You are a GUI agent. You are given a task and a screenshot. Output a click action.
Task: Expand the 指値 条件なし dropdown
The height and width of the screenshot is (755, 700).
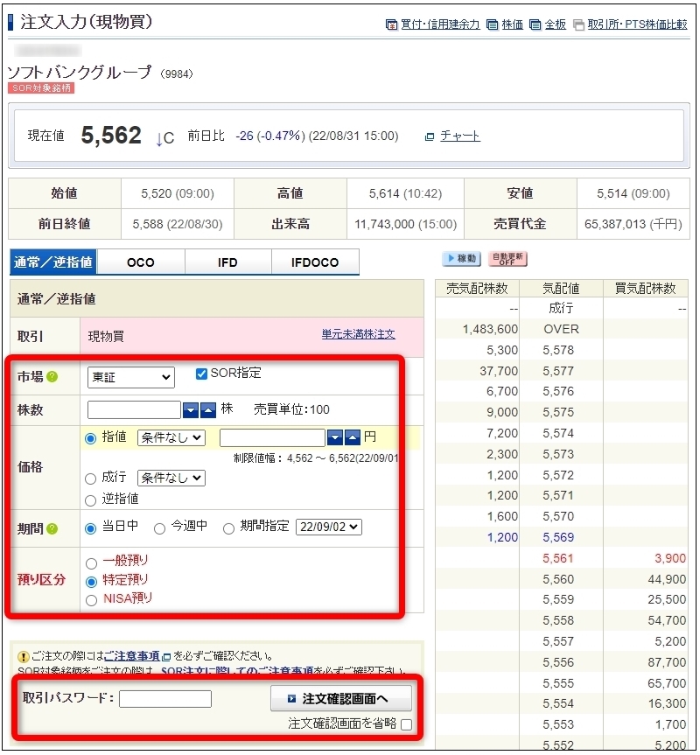coord(171,437)
